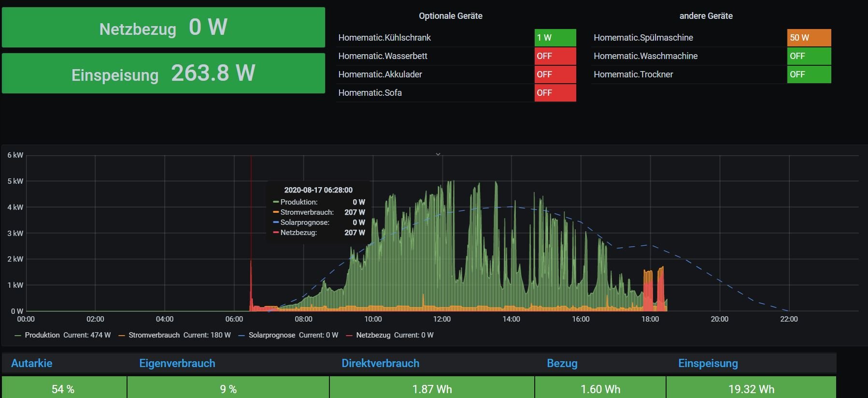Toggle the Solarprognose series in the legend
This screenshot has width=868, height=398.
coord(271,335)
